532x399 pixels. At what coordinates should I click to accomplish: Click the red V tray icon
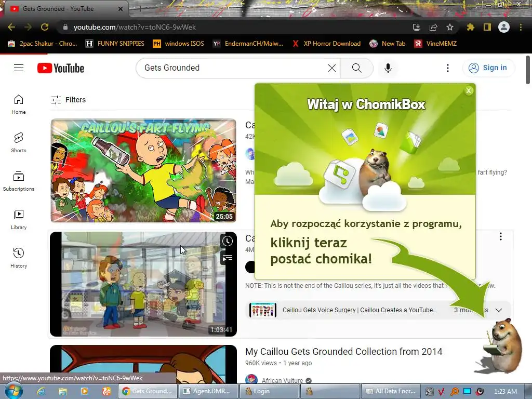pos(442,392)
